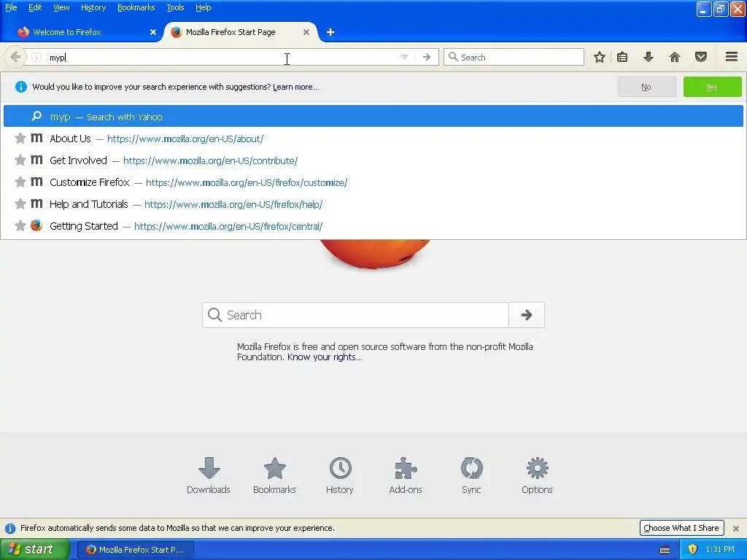Choose Help and Tutorials suggestion
The width and height of the screenshot is (747, 560).
pos(373,204)
